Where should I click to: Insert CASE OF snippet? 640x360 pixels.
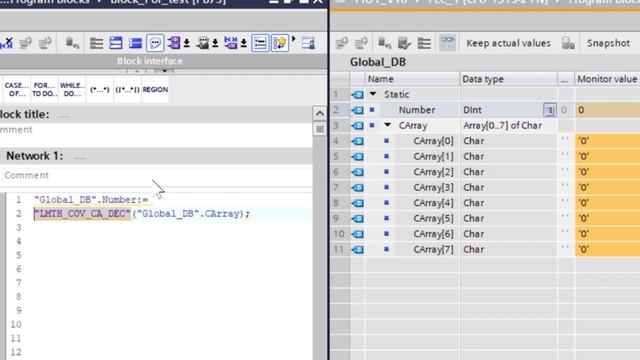tap(16, 89)
